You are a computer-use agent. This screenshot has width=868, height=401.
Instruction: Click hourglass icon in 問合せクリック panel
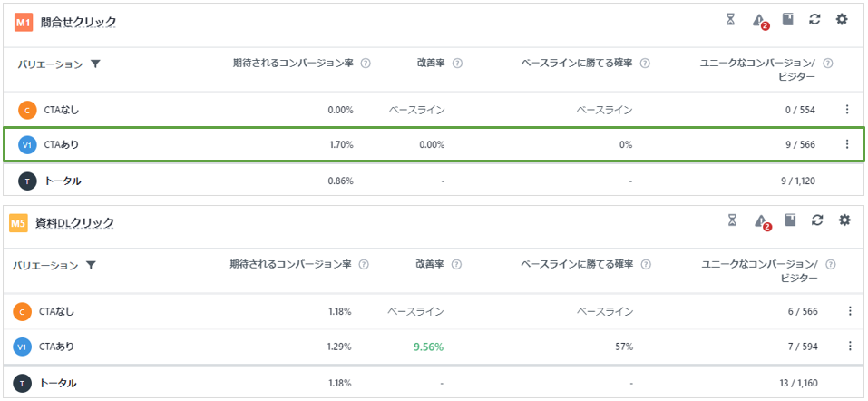click(x=732, y=20)
